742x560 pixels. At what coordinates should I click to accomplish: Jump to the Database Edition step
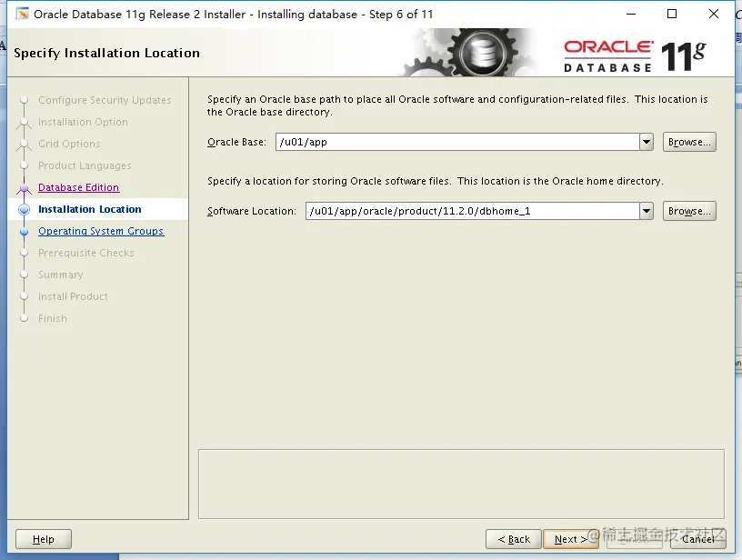78,187
